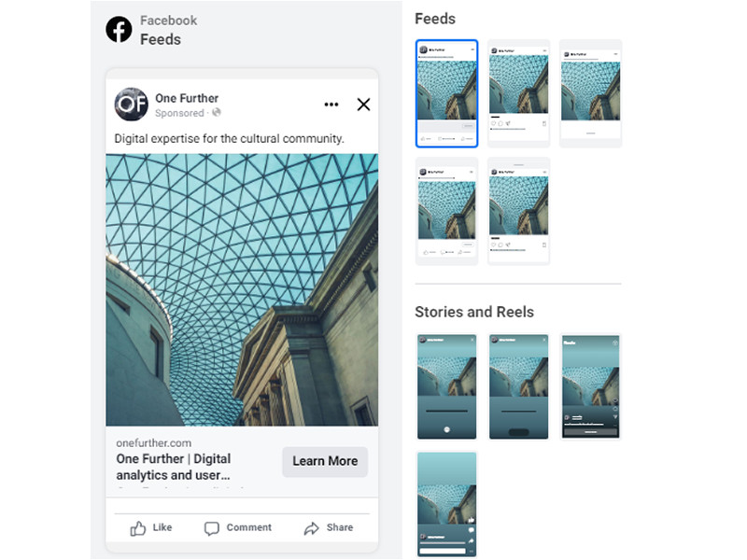This screenshot has height=560, width=747.
Task: Click the Like thumbs-up icon
Action: click(137, 528)
